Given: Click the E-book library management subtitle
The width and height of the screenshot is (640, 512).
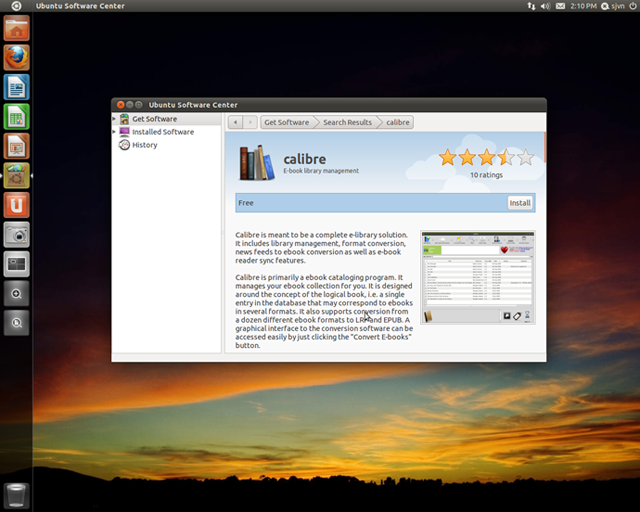Looking at the screenshot, I should (321, 171).
